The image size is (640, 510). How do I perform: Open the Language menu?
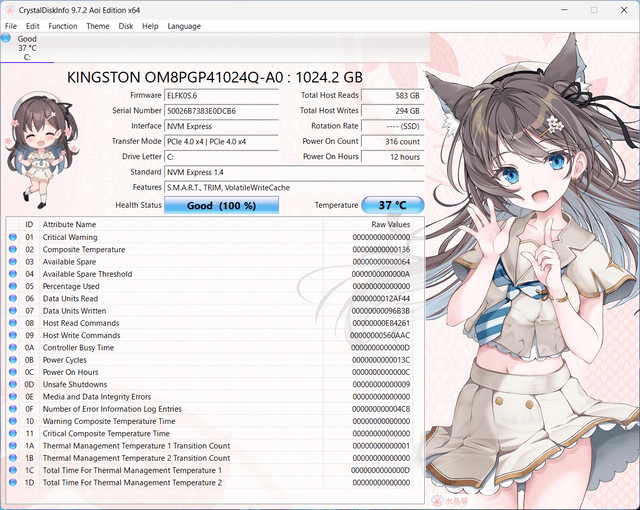pyautogui.click(x=184, y=26)
